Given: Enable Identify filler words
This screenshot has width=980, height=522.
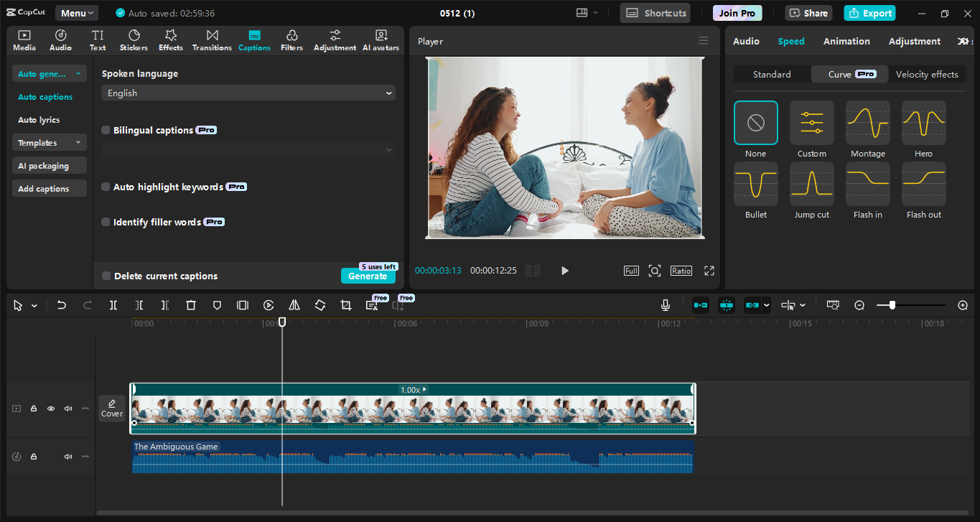Looking at the screenshot, I should click(x=106, y=221).
